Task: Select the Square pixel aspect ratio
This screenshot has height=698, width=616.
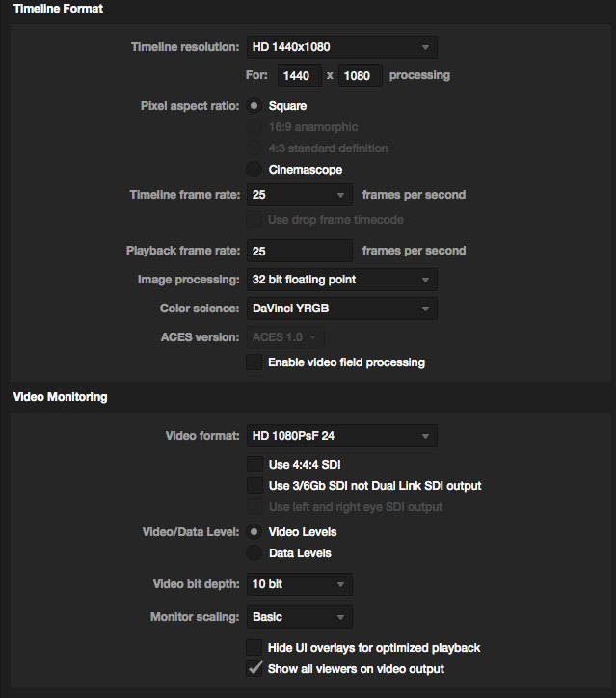Action: pos(254,106)
